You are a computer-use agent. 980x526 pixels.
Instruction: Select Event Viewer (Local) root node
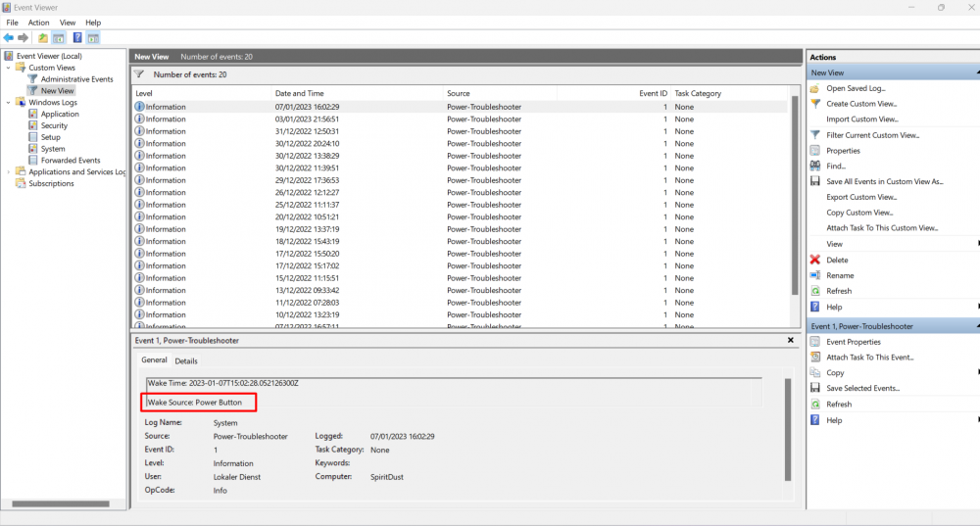coord(49,56)
